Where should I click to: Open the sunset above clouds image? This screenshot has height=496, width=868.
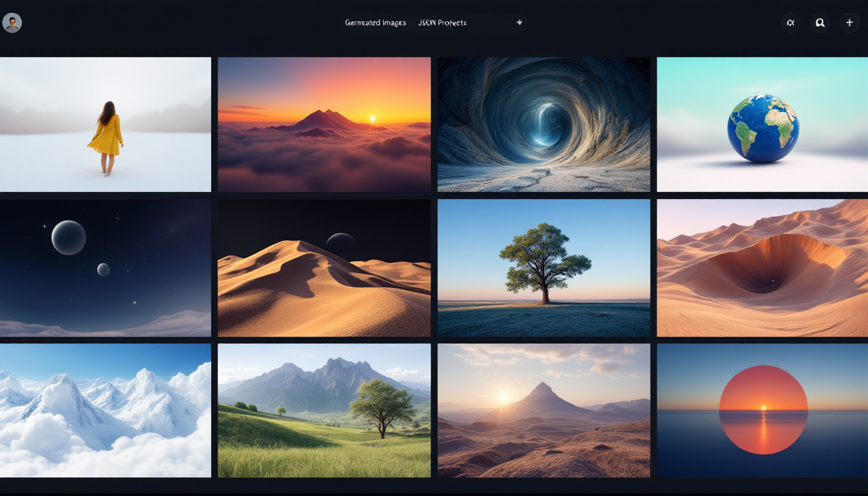coord(324,124)
